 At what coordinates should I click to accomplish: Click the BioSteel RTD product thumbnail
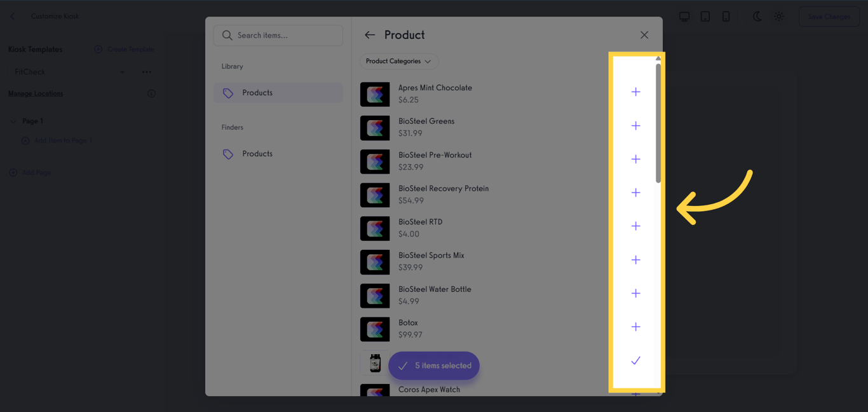pos(375,228)
